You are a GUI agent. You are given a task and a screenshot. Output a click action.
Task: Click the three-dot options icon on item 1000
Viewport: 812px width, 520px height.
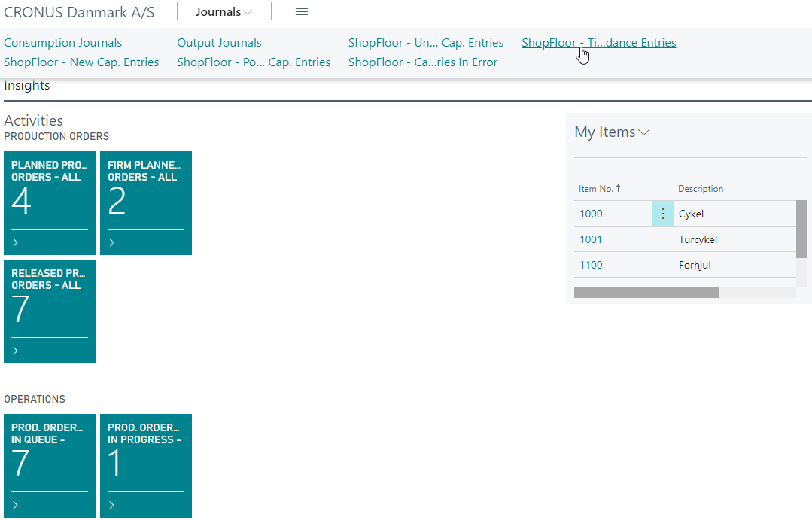point(662,213)
